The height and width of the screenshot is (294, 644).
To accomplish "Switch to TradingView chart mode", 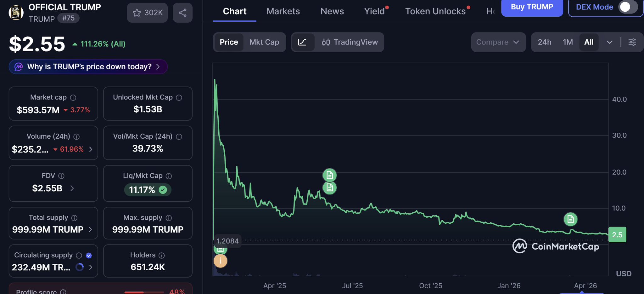I will coord(350,42).
